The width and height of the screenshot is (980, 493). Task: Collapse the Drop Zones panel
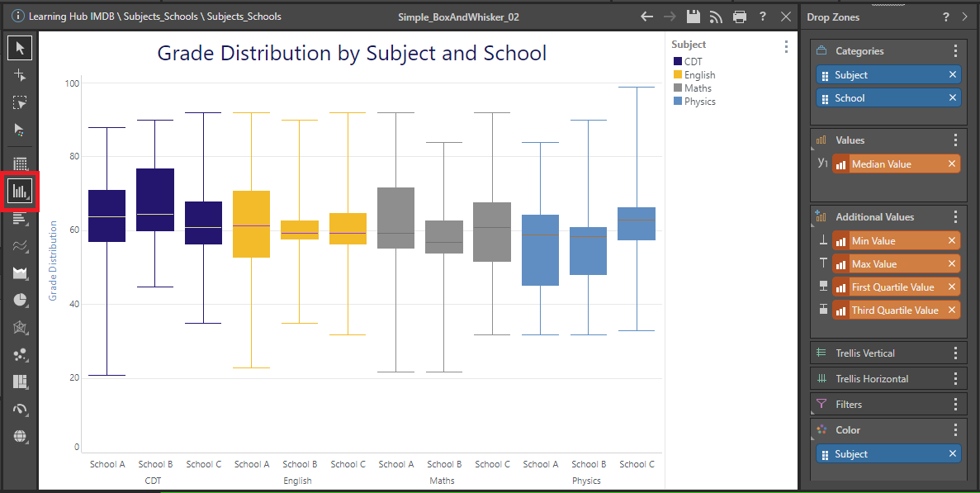click(966, 17)
